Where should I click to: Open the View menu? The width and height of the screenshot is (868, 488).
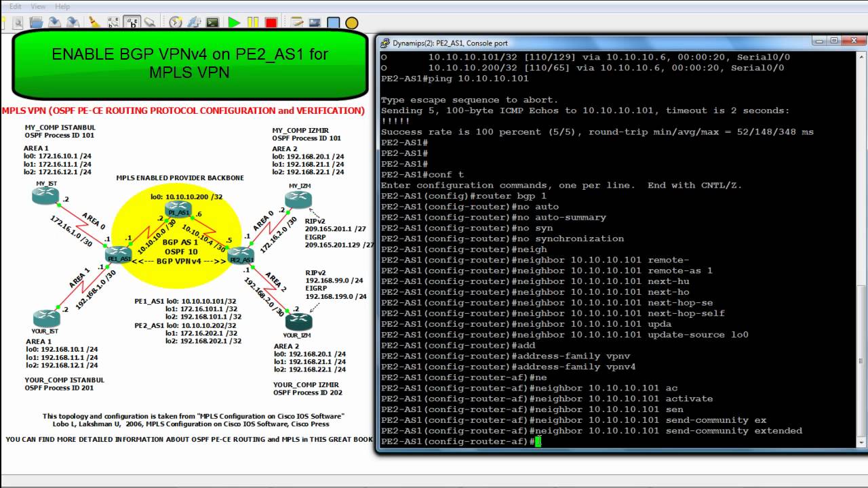[38, 6]
